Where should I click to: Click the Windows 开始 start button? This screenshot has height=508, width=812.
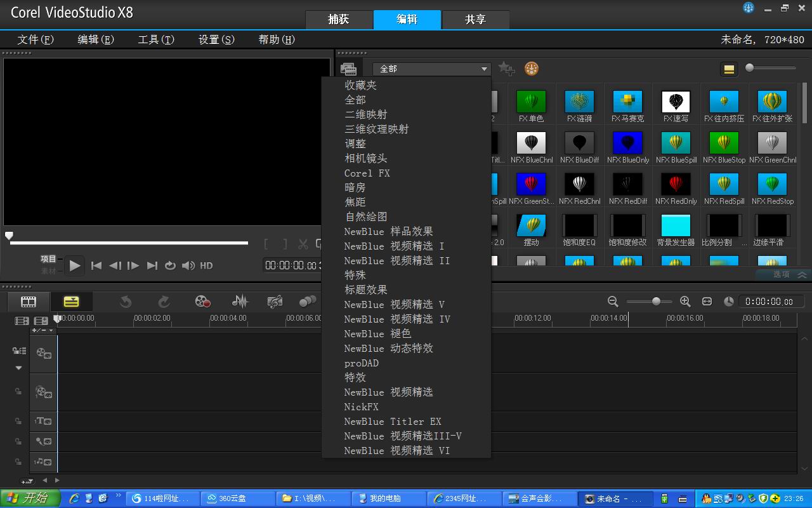(x=30, y=498)
